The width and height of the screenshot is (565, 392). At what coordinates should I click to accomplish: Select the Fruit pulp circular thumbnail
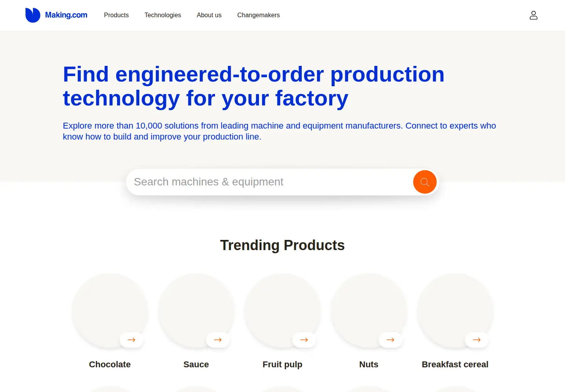282,311
